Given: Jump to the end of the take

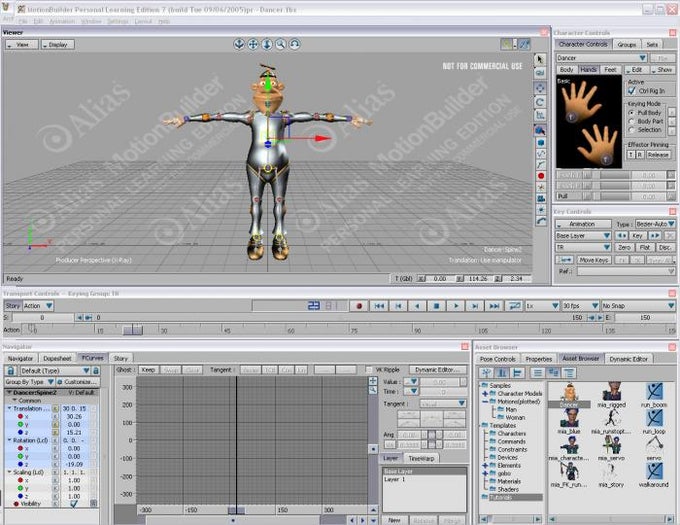Looking at the screenshot, I should point(494,306).
